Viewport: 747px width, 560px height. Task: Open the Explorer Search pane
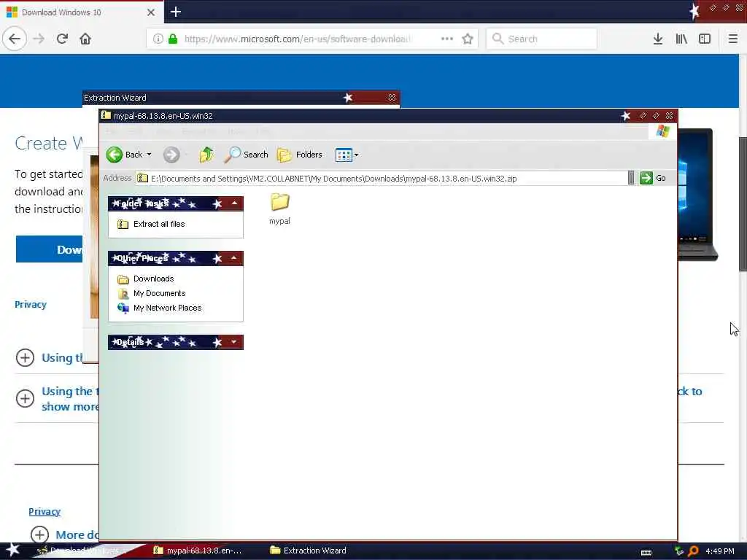coord(246,155)
